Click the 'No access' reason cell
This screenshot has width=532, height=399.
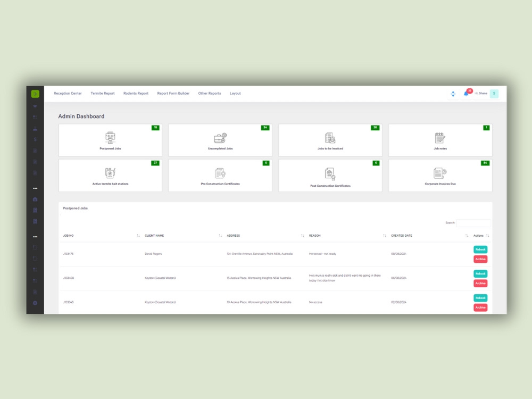(x=315, y=302)
